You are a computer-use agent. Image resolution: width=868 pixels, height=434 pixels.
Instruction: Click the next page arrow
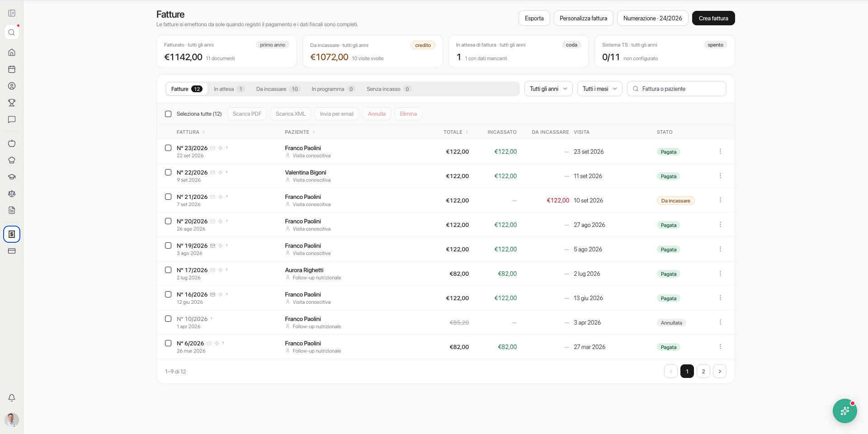(x=719, y=371)
